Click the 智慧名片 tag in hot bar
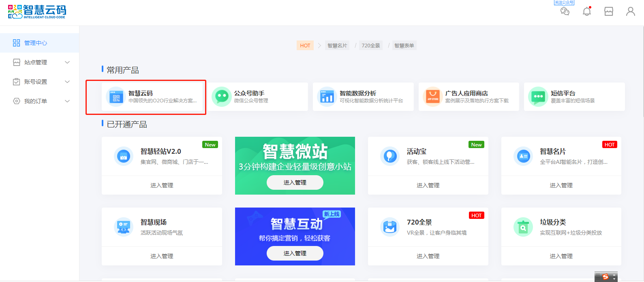This screenshot has width=644, height=282. point(337,46)
